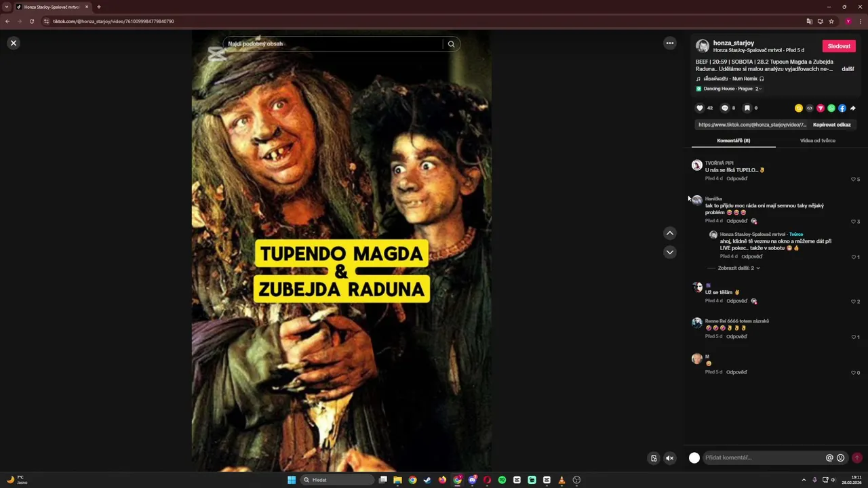Close the TikTok video viewer
The height and width of the screenshot is (488, 868).
(13, 43)
